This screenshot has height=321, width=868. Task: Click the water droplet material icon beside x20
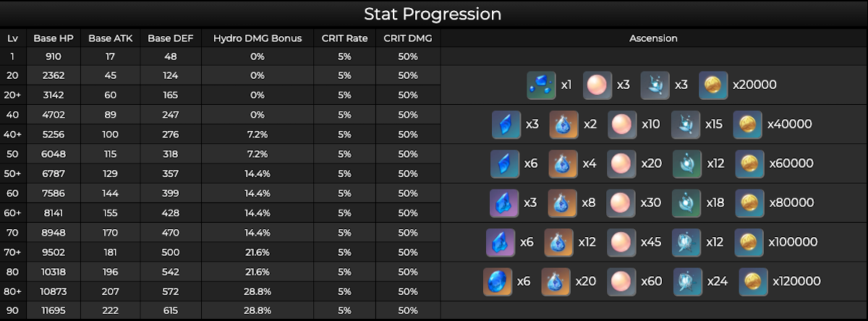click(x=556, y=281)
